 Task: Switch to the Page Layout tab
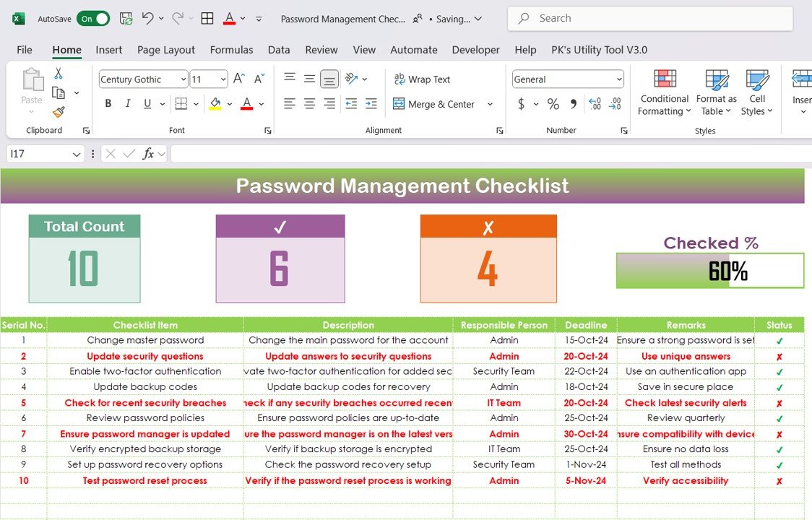pos(165,50)
